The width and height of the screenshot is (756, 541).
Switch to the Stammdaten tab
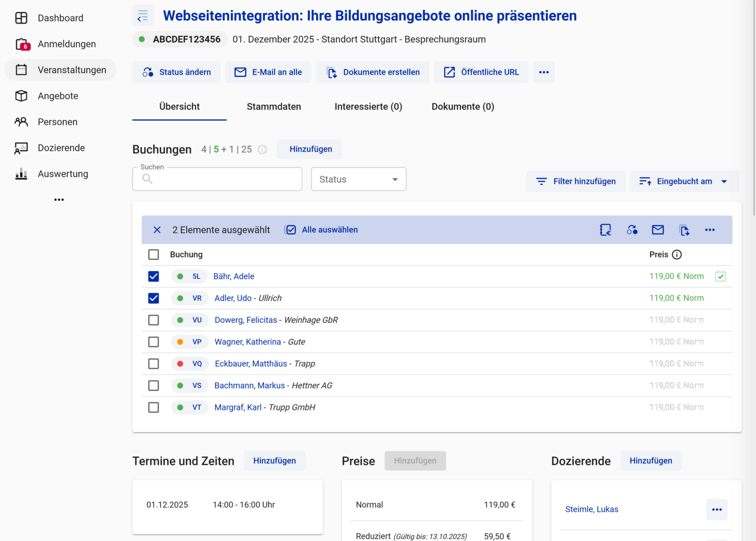tap(274, 107)
